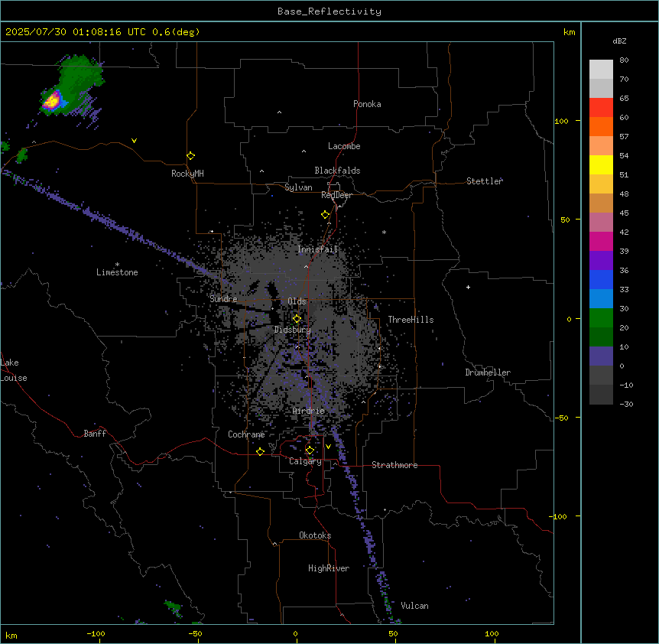Click the yellow diamond marker south of RedDeer
The height and width of the screenshot is (644, 659).
point(325,215)
